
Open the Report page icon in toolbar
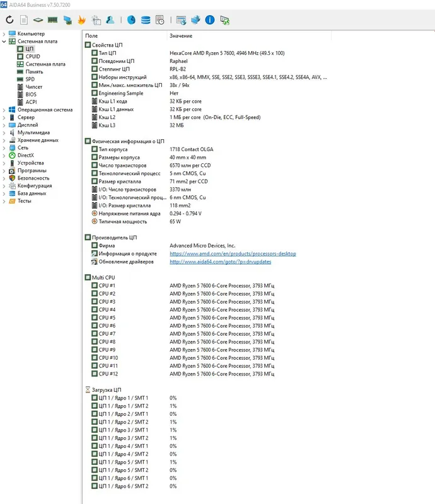pos(24,20)
